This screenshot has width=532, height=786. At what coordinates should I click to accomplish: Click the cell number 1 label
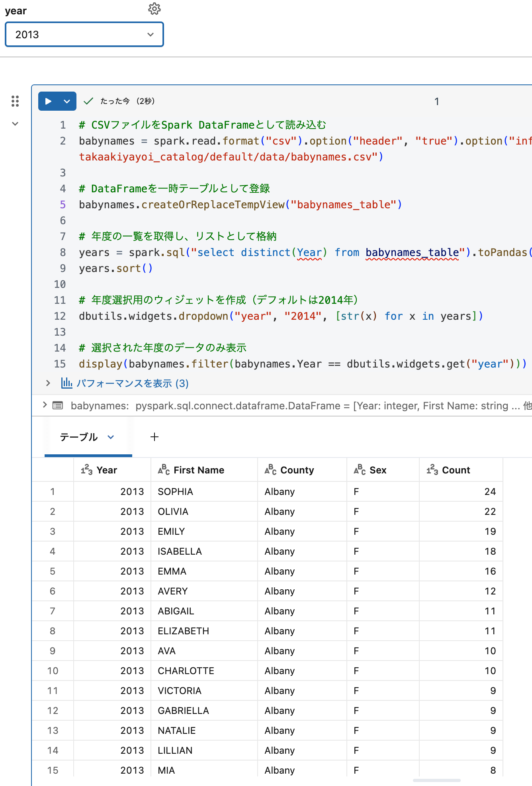[x=437, y=102]
